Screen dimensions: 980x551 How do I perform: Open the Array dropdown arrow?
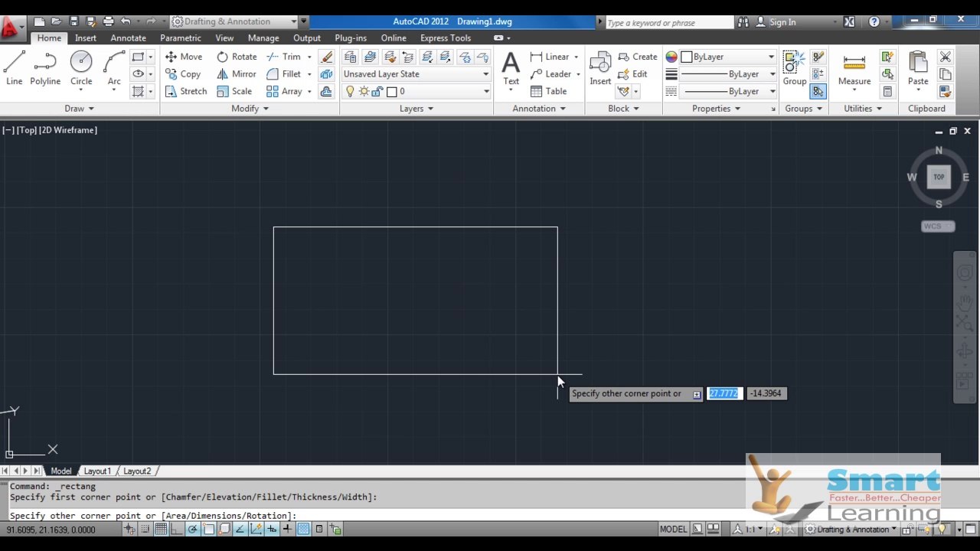(x=309, y=91)
